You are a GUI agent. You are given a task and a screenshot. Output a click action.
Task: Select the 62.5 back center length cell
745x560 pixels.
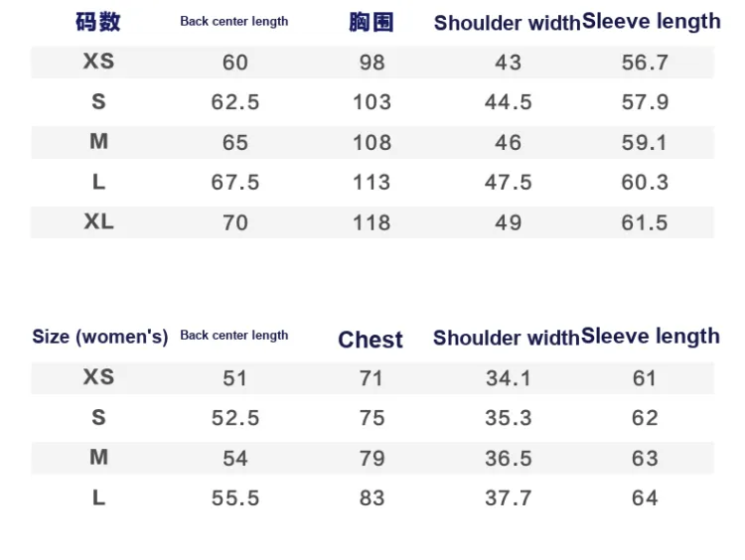(x=235, y=102)
